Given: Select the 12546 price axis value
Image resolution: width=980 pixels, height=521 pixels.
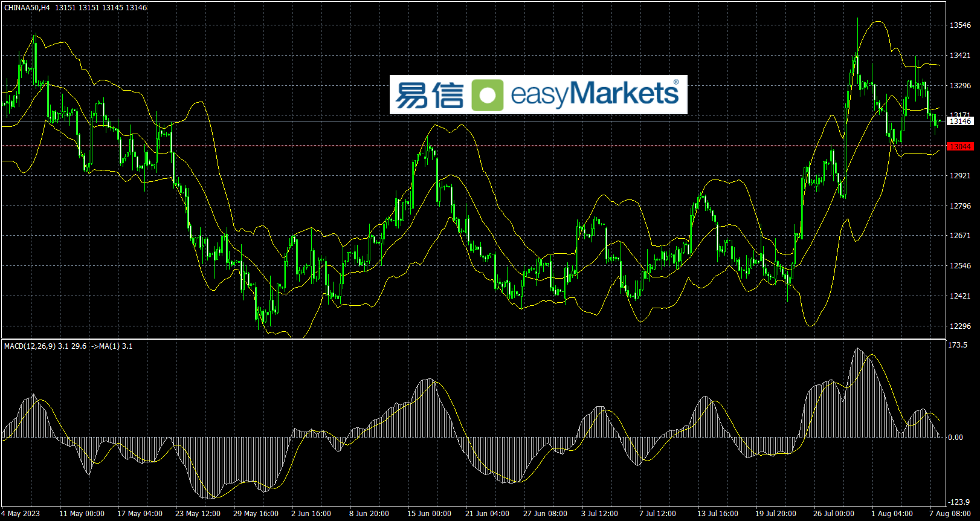Looking at the screenshot, I should pos(960,266).
